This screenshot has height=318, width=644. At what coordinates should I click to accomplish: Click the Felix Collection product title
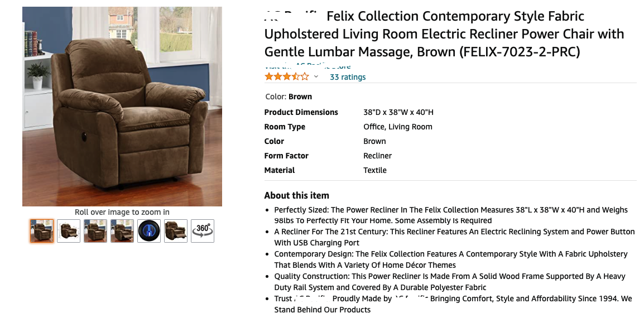(444, 34)
